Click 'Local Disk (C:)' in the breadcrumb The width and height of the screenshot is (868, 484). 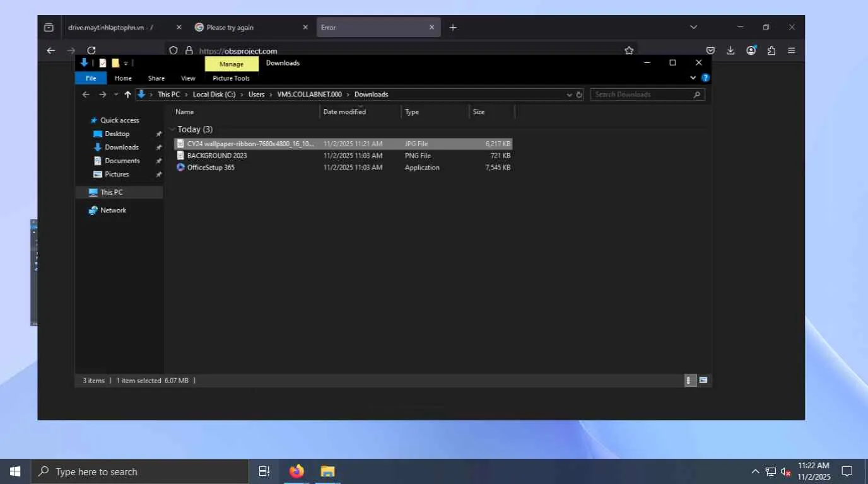pyautogui.click(x=214, y=95)
